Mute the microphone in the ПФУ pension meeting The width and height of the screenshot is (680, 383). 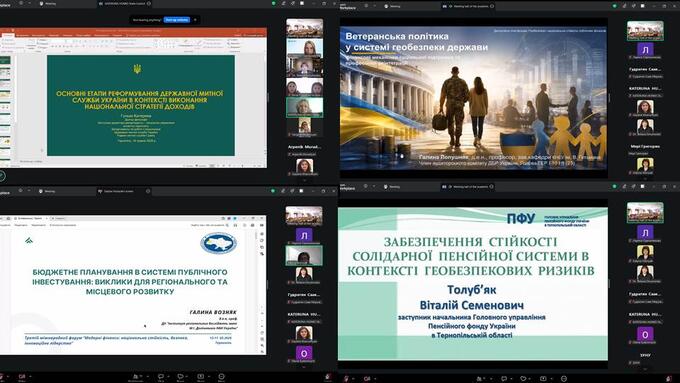346,379
